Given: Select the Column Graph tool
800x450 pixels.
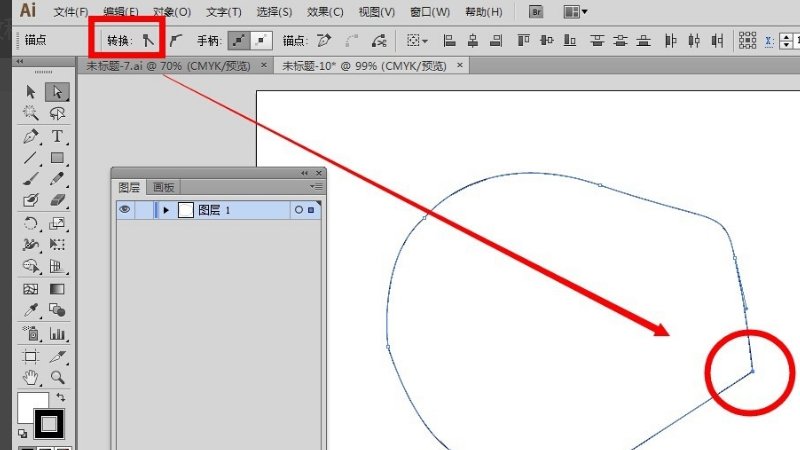Looking at the screenshot, I should [57, 334].
